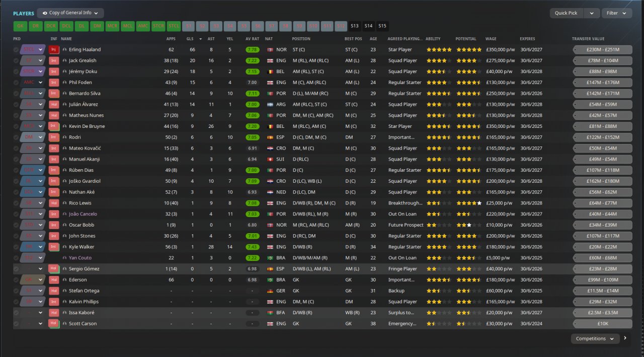The image size is (644, 357).
Task: Toggle the selection tick for Oscar Bobb
Action: pyautogui.click(x=16, y=225)
